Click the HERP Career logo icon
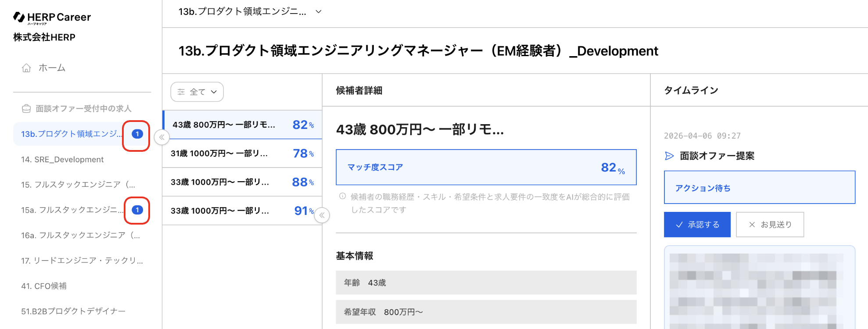 click(x=19, y=17)
